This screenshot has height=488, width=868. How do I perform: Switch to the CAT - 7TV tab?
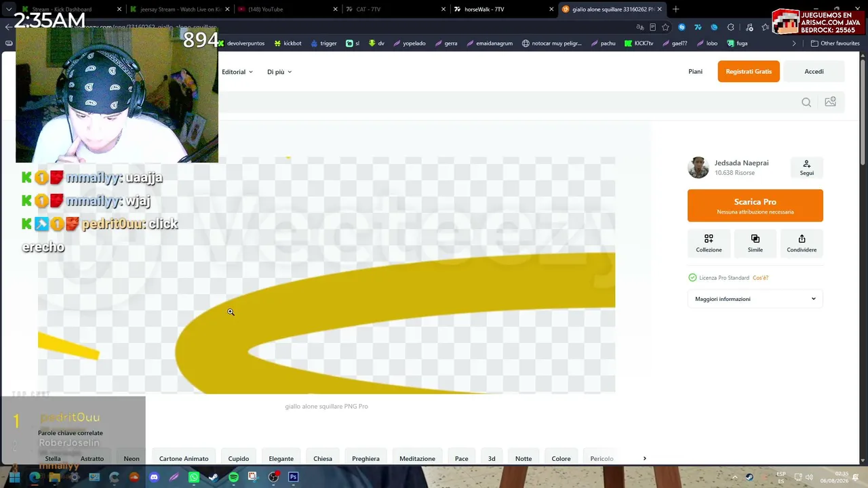[396, 9]
